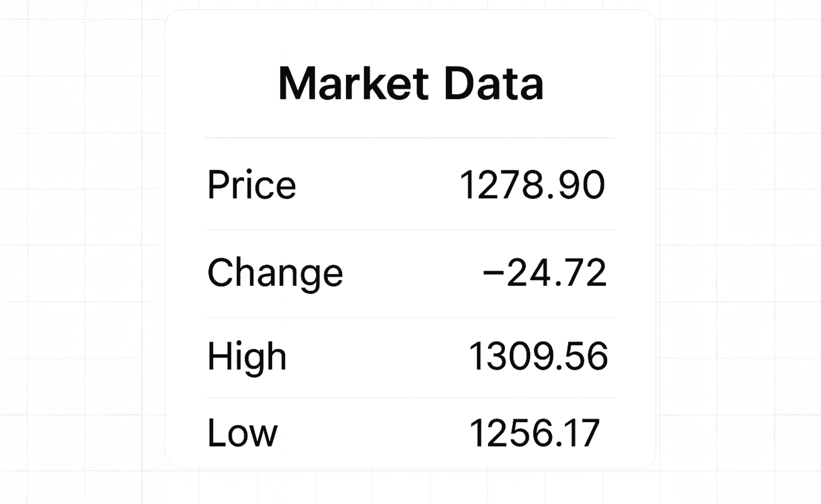821x504 pixels.
Task: Select the Change label
Action: point(275,274)
